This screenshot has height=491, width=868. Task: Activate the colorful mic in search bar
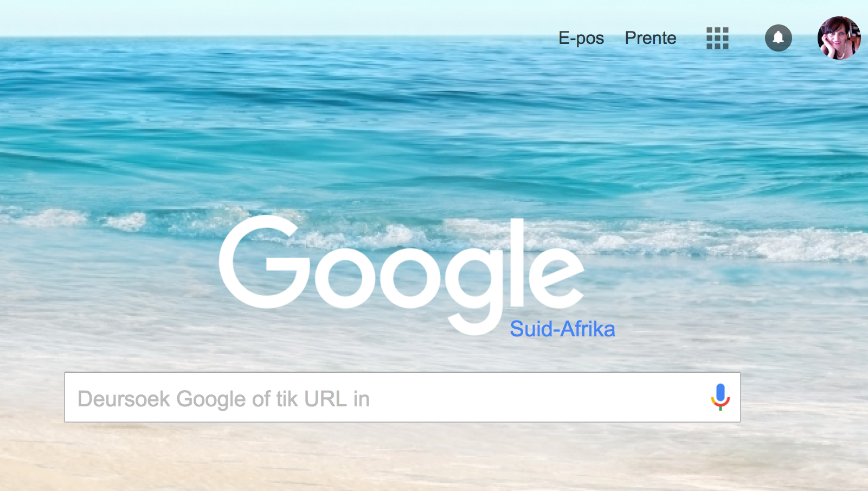(721, 397)
